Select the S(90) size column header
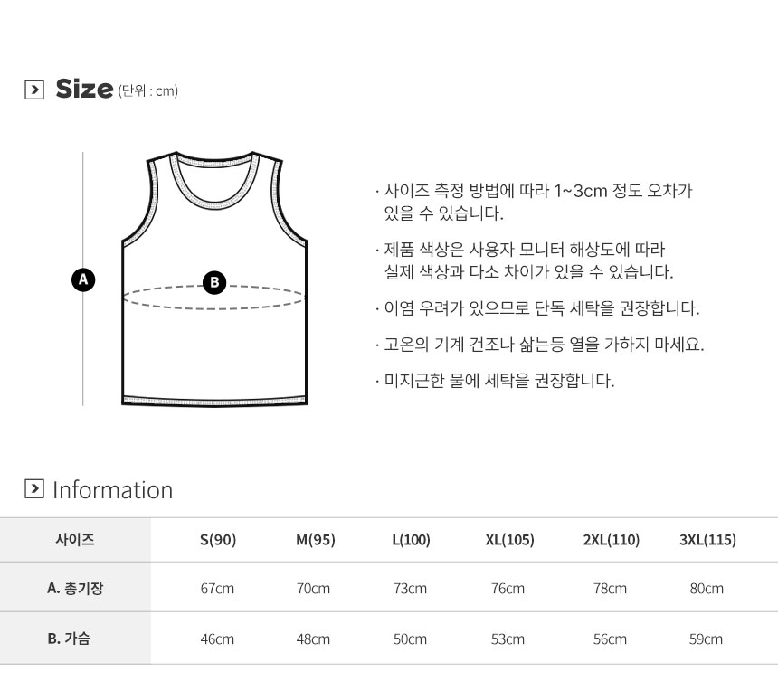The image size is (778, 700). 218,541
